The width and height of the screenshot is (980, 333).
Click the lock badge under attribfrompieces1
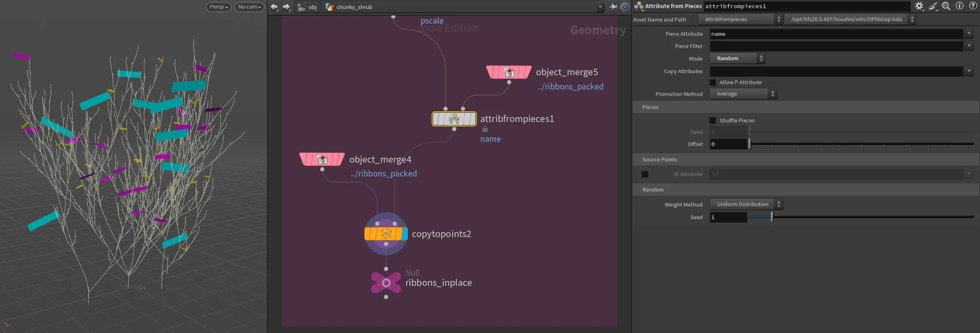click(x=485, y=129)
